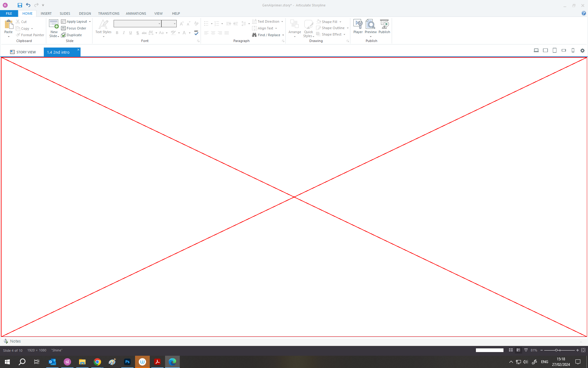The image size is (588, 368).
Task: Open the player preview gear settings
Action: pyautogui.click(x=582, y=50)
